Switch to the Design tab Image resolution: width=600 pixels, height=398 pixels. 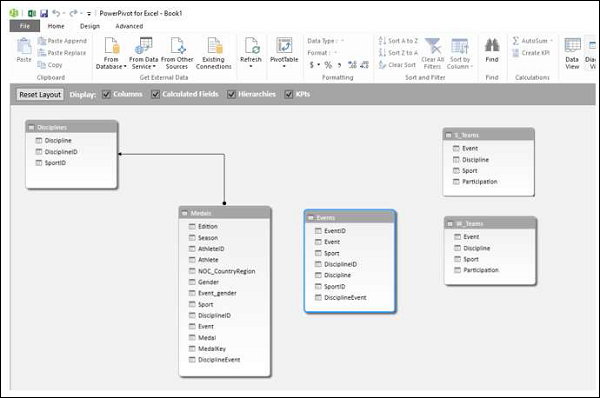pyautogui.click(x=90, y=26)
